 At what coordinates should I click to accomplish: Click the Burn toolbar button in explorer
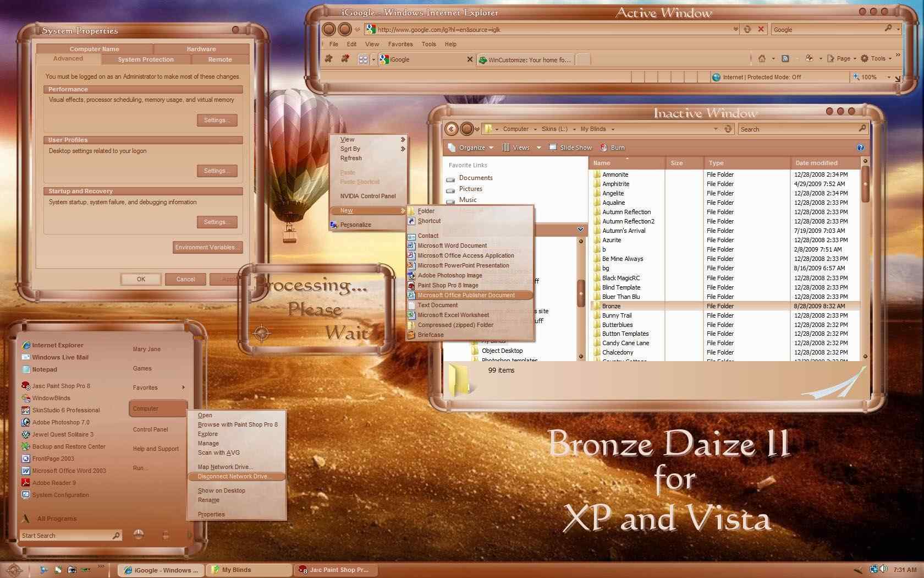612,148
